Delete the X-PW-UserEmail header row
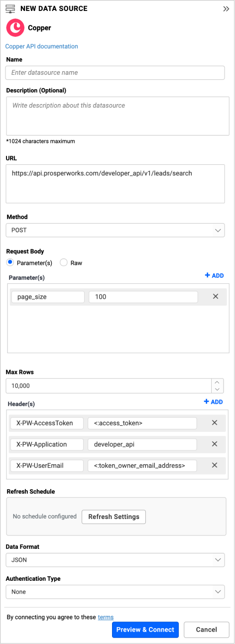 [x=215, y=465]
